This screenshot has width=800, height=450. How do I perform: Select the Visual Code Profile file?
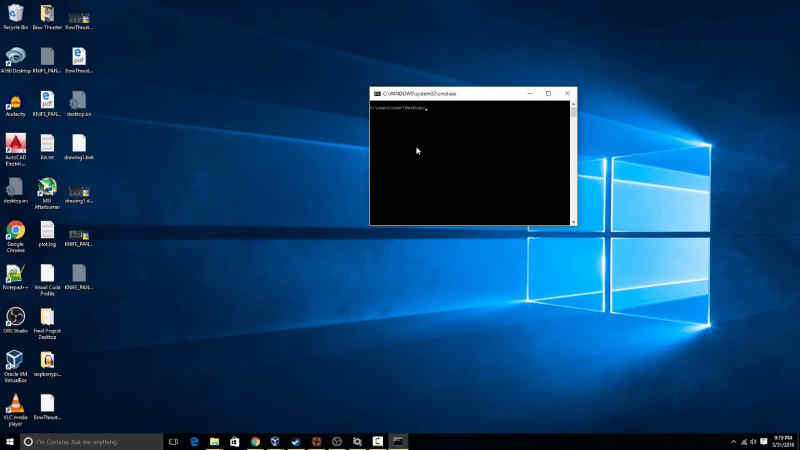(x=47, y=280)
